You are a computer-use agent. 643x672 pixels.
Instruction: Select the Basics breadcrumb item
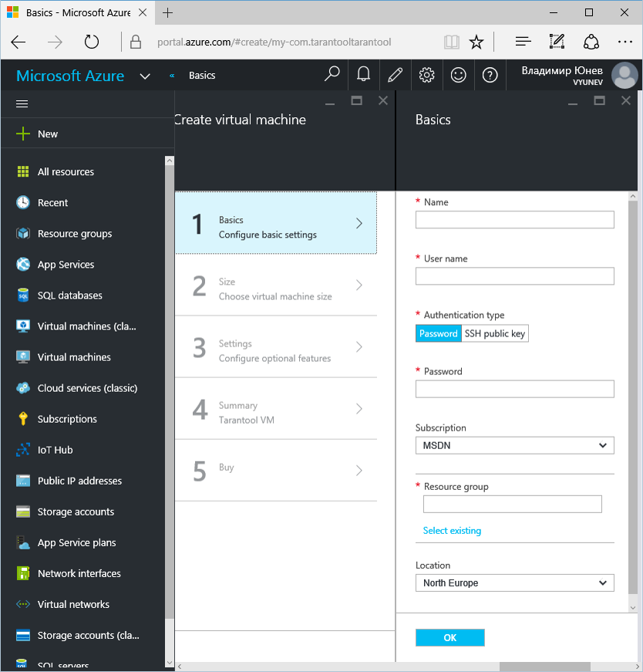(x=202, y=76)
